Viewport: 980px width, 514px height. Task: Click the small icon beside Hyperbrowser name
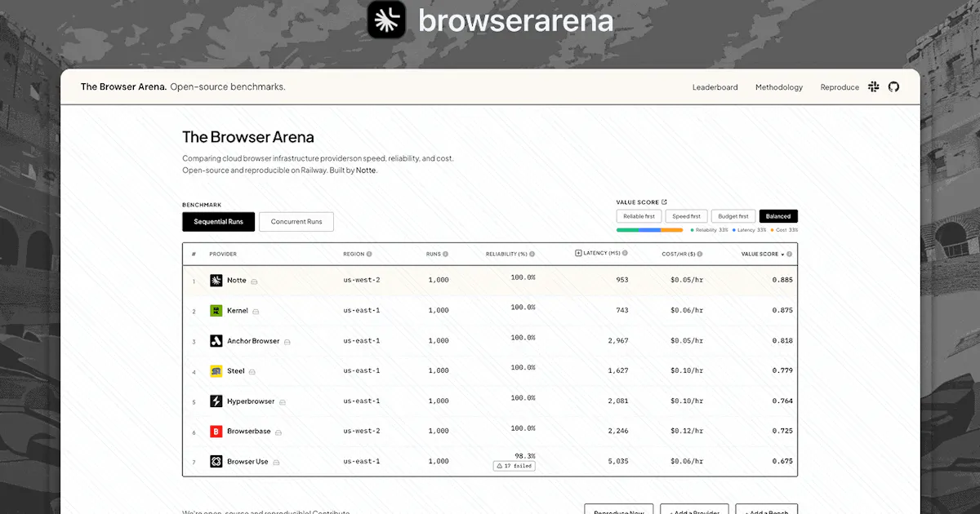coord(283,402)
